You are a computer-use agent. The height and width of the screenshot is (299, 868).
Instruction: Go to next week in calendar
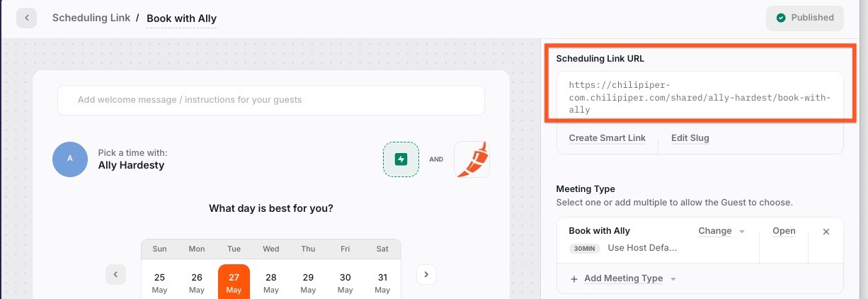click(426, 274)
